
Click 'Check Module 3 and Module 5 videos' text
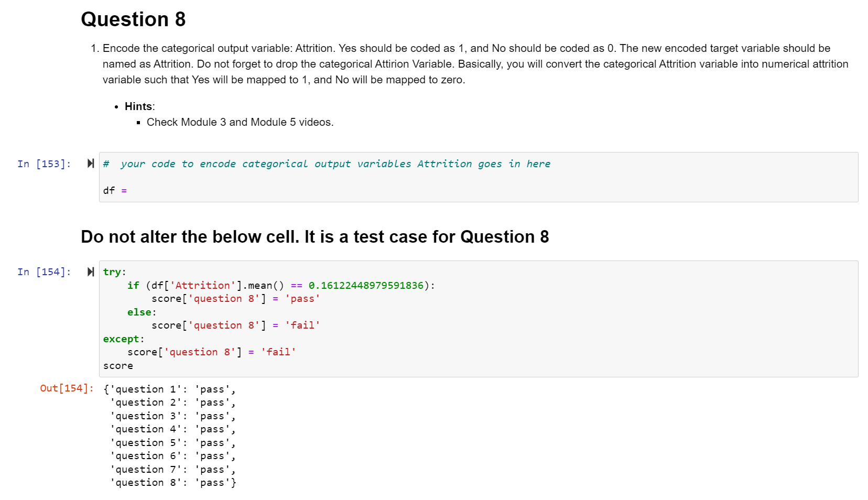click(240, 122)
